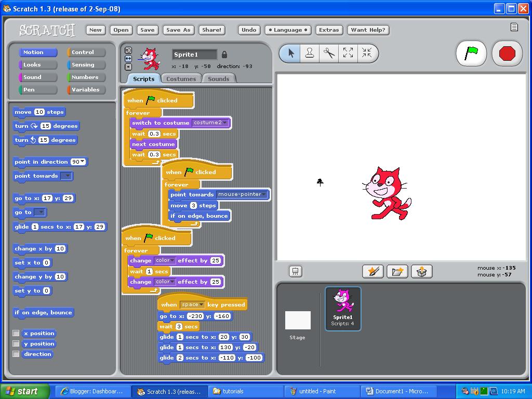Click the Share! button

tap(212, 30)
